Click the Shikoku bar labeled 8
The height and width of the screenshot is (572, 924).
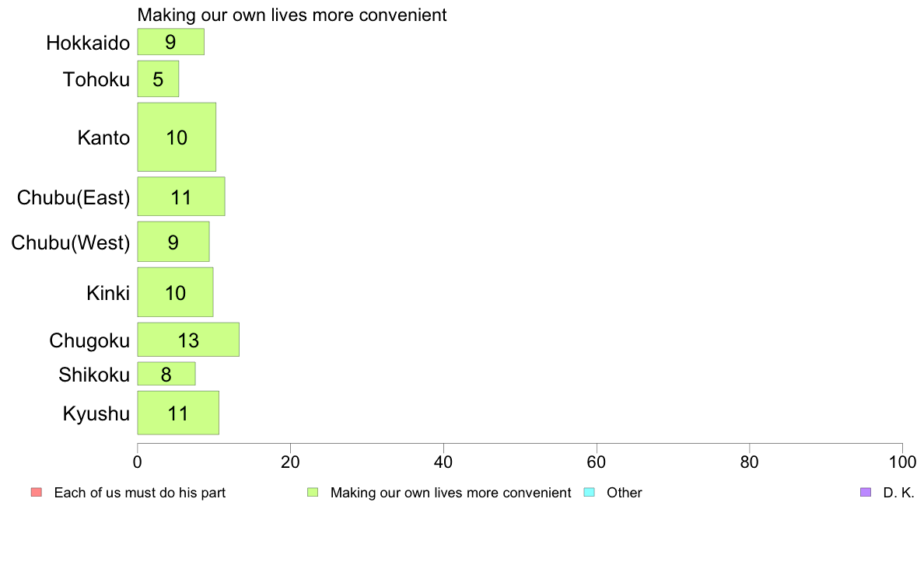click(x=166, y=374)
